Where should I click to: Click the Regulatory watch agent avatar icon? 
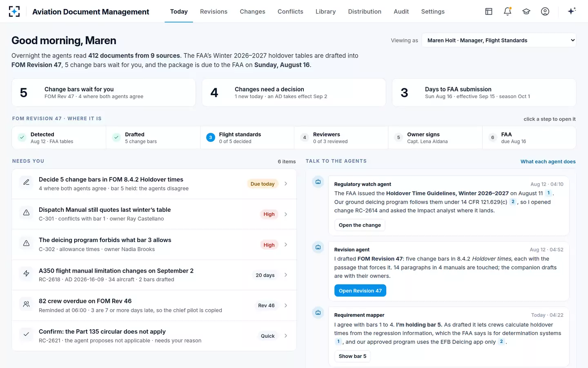pos(318,182)
